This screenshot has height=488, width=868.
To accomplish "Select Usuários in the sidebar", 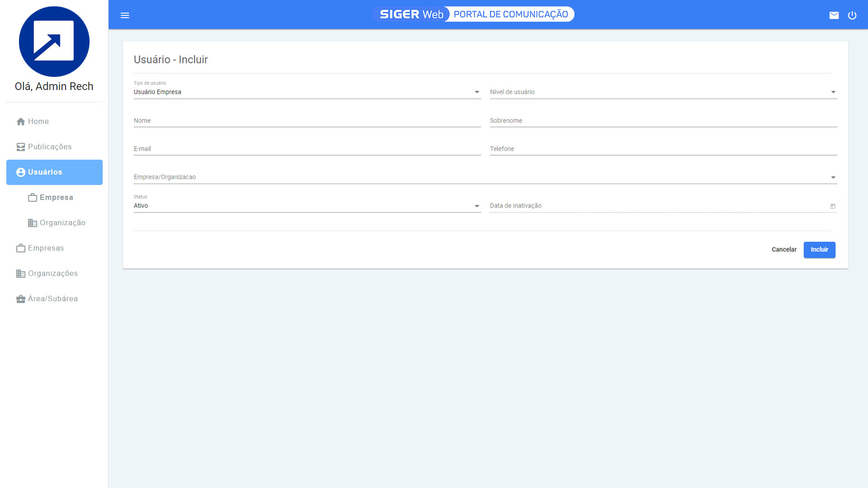I will (x=54, y=172).
